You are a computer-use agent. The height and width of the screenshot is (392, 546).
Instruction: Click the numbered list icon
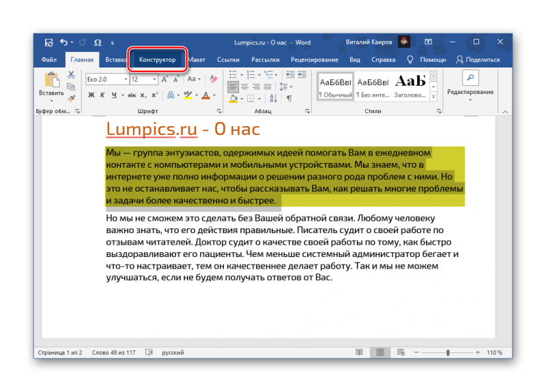[250, 74]
